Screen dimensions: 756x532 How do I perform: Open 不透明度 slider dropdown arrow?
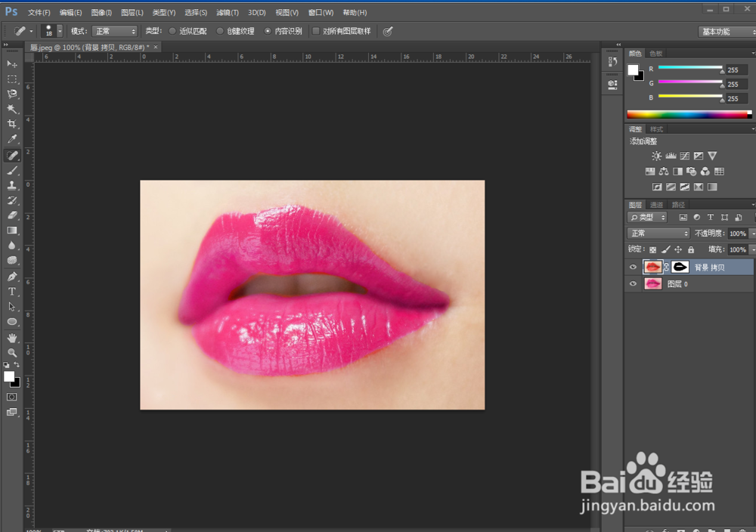tap(752, 234)
